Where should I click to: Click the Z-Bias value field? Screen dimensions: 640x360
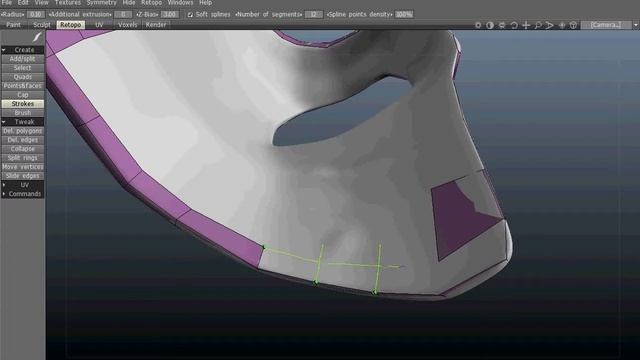169,14
